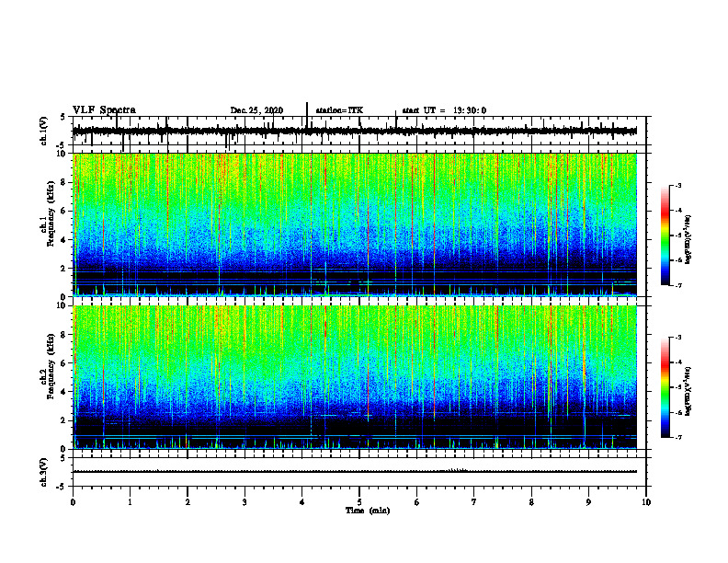
Task: Click the "station=ITK" header label
Action: click(x=339, y=110)
